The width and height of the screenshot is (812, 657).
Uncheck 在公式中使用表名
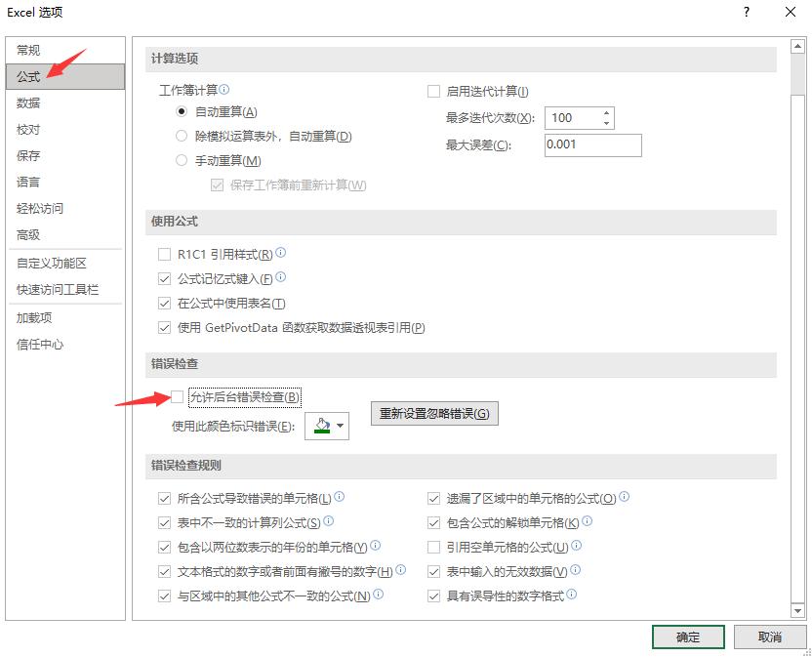163,302
